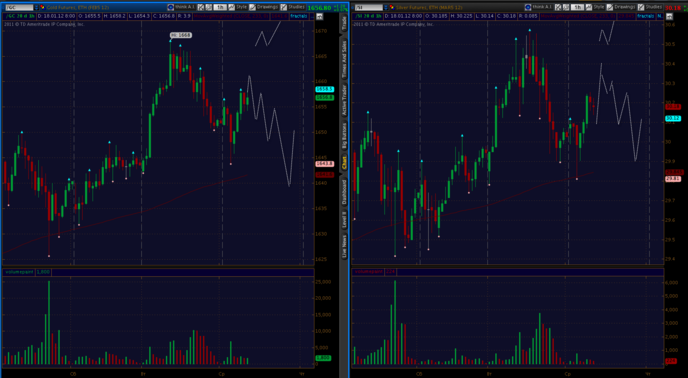Image resolution: width=688 pixels, height=378 pixels.
Task: Click the think A.I. circle icon on the gold chart
Action: click(170, 7)
